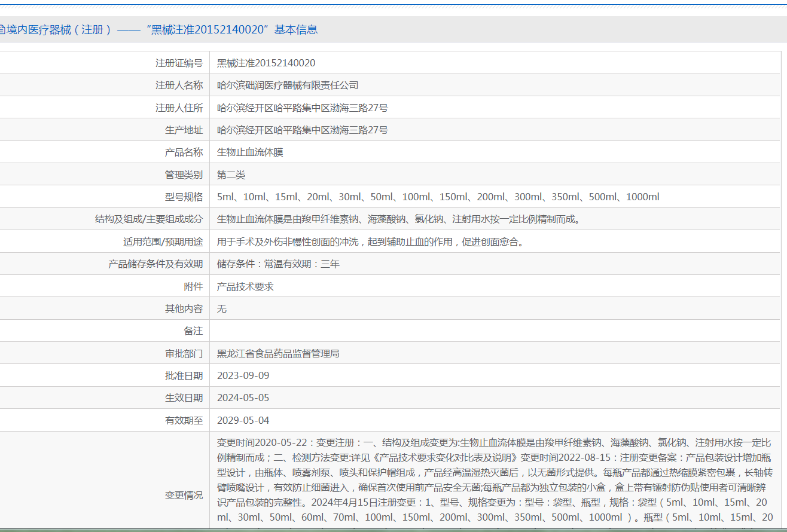Click the 第二类 management category value

click(x=231, y=175)
